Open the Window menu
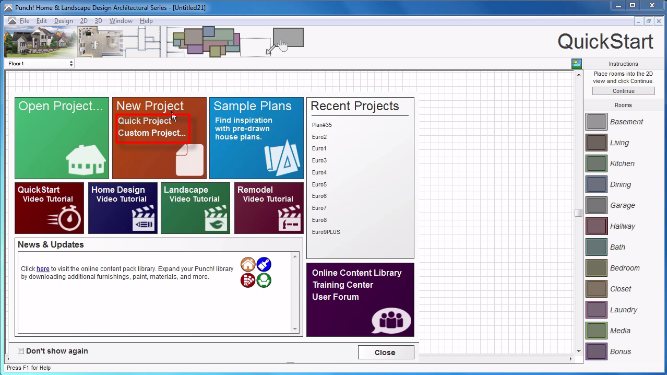 (121, 20)
